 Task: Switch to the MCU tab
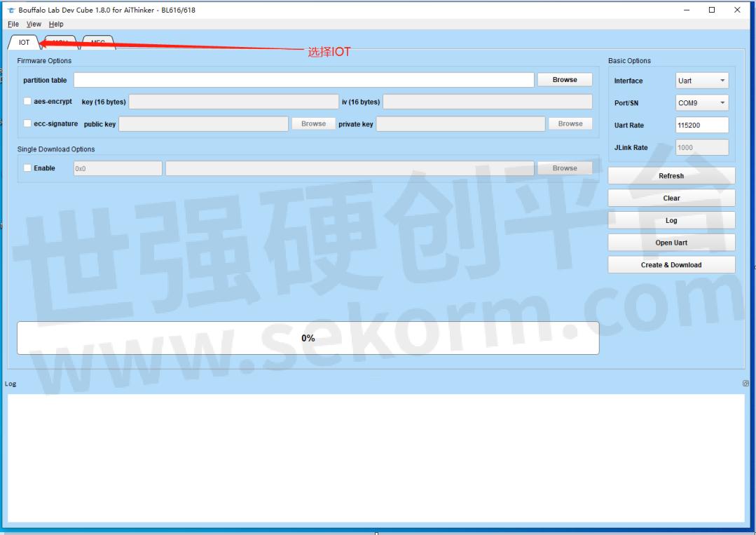click(60, 41)
